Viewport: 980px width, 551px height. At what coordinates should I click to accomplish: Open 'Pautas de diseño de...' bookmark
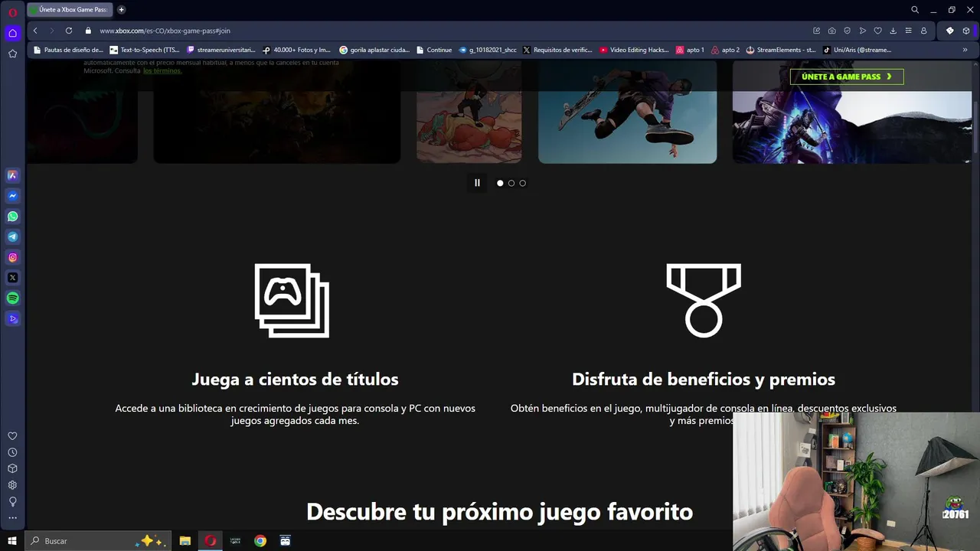pos(68,50)
